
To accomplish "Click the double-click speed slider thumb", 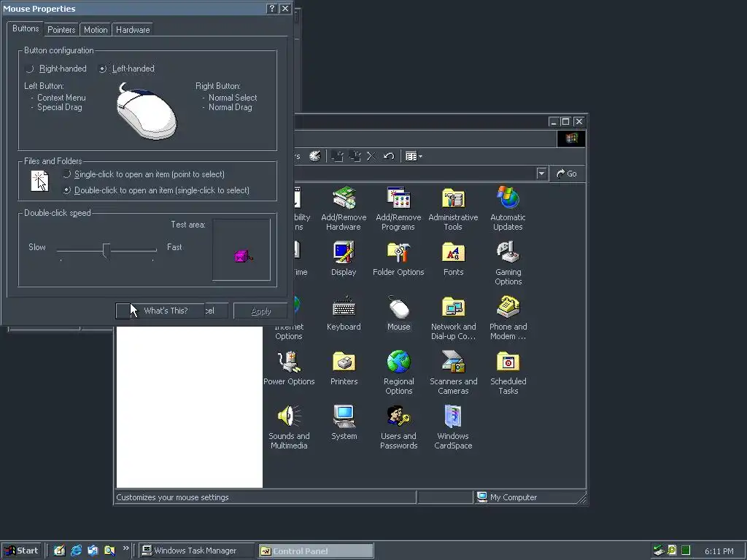I will click(107, 251).
